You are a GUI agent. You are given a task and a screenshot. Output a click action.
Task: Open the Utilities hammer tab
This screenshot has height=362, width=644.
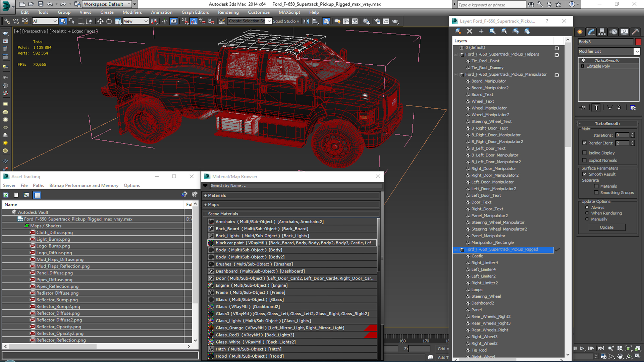[635, 32]
